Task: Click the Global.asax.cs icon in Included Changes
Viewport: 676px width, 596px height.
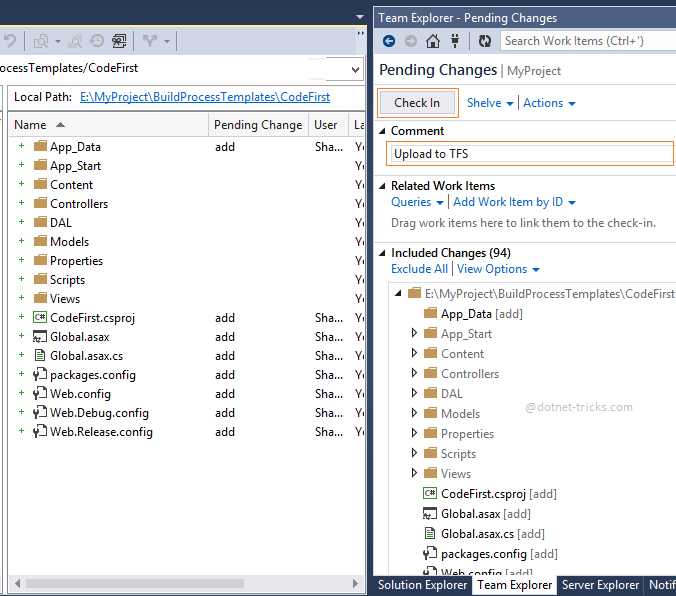Action: coord(430,534)
